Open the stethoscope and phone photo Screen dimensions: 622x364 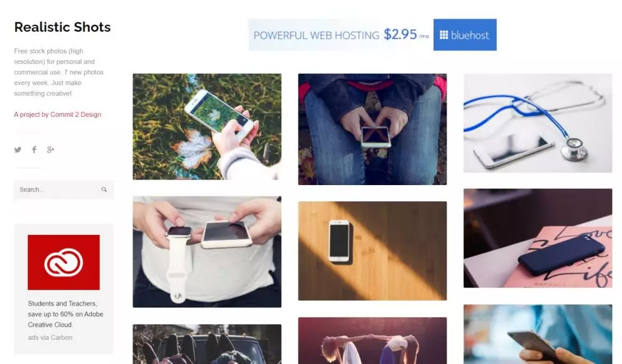pos(537,123)
